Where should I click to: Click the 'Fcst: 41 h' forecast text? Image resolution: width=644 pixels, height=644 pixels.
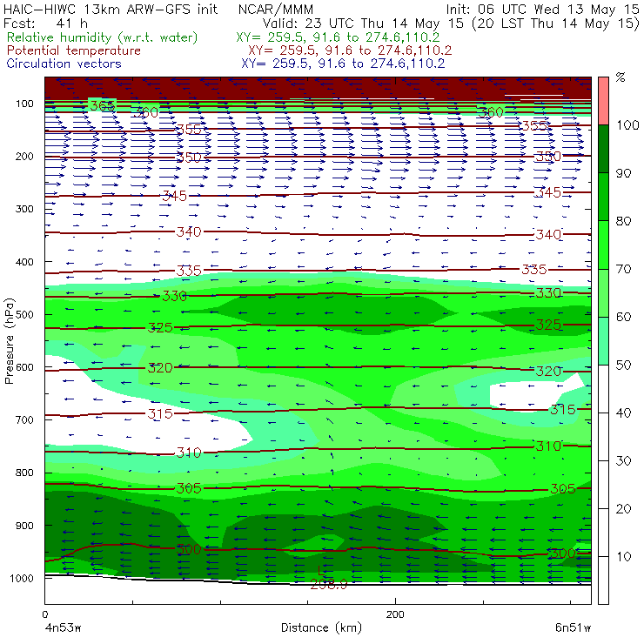click(45, 23)
